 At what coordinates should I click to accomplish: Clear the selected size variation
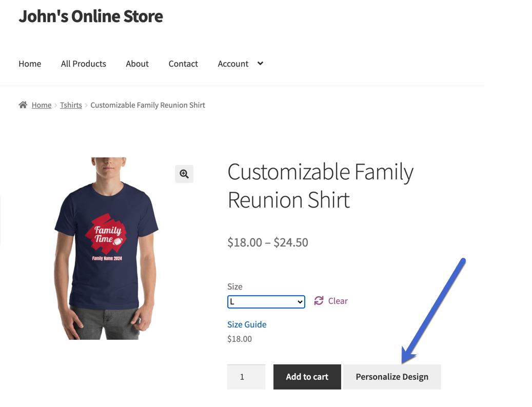338,301
